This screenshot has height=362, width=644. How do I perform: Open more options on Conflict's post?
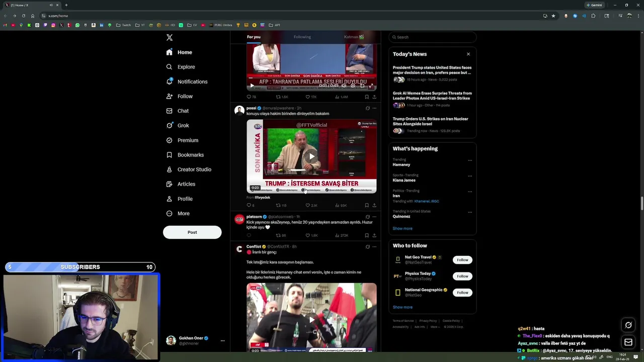[374, 247]
